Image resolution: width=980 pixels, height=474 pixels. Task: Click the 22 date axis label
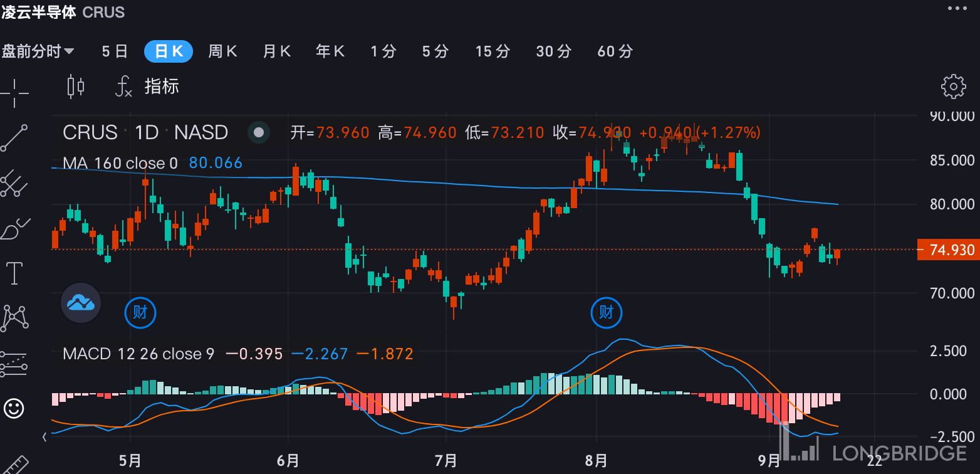tap(874, 461)
